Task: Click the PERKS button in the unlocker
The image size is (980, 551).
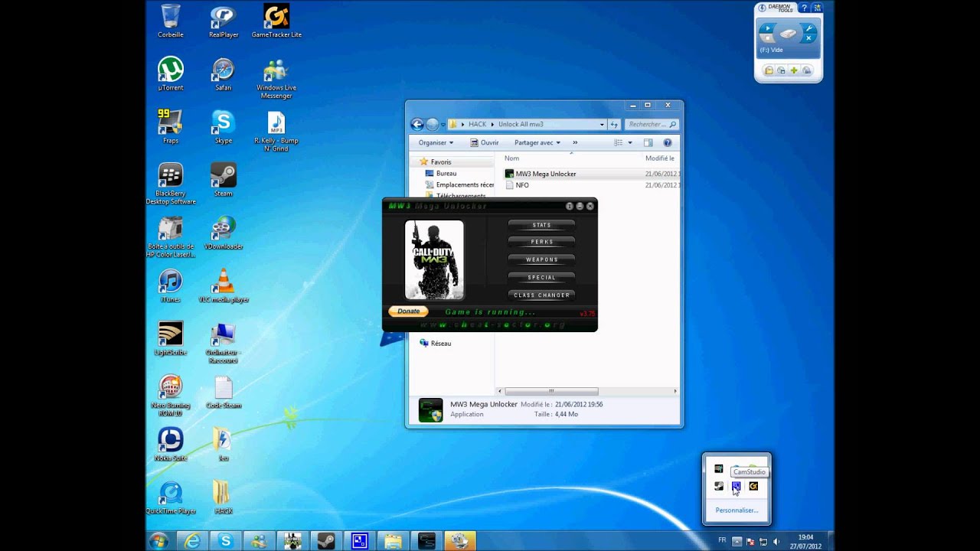Action: click(541, 242)
